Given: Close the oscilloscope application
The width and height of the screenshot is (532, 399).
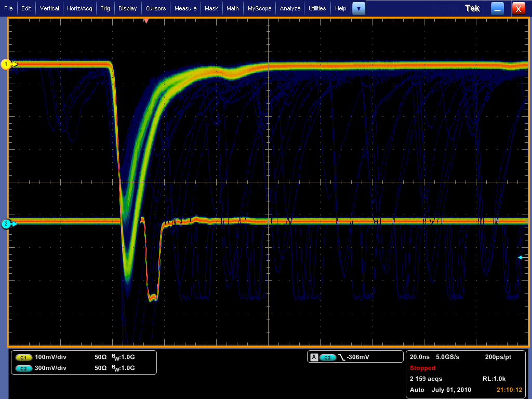Looking at the screenshot, I should click(x=518, y=9).
